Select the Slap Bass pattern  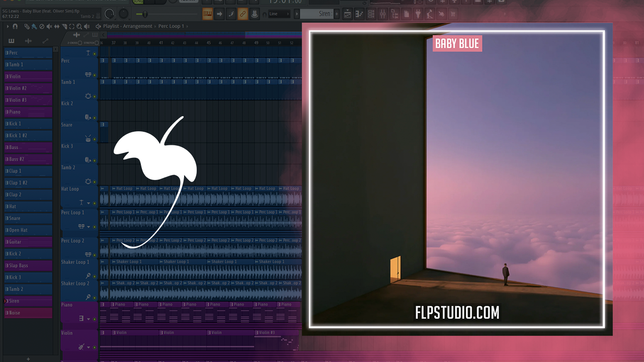coord(28,265)
